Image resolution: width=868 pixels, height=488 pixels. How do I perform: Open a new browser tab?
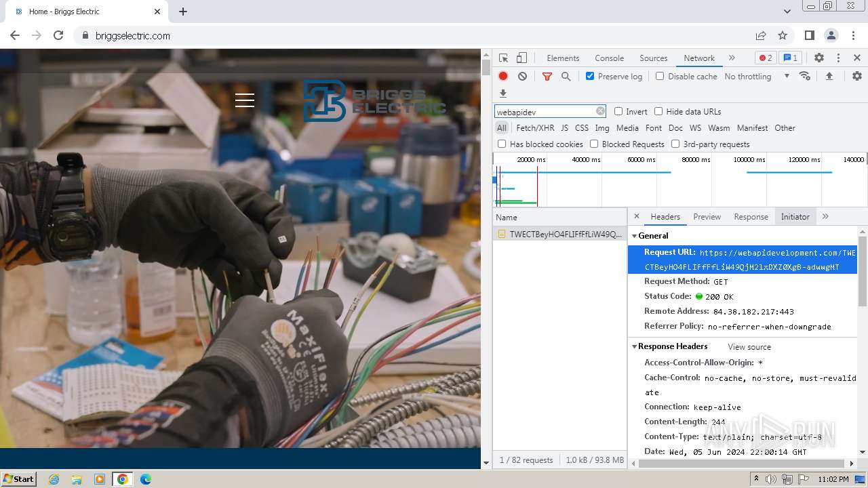[x=183, y=12]
